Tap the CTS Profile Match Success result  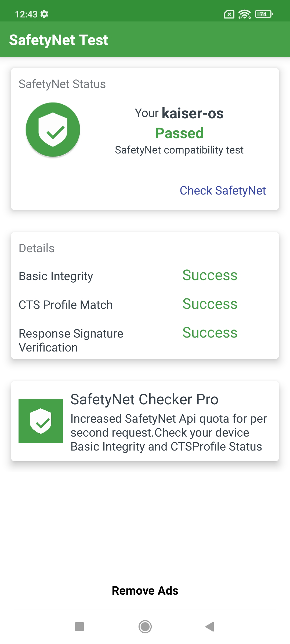(x=210, y=304)
